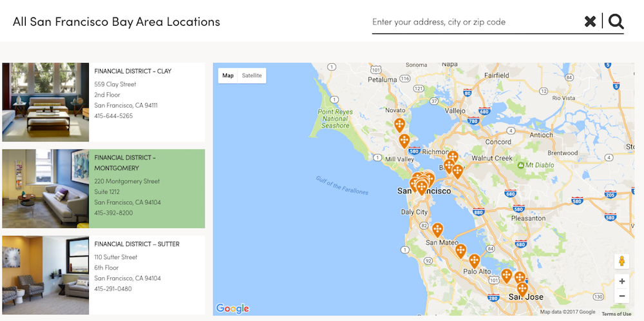Click the map pin near Palo Alto

click(x=474, y=260)
